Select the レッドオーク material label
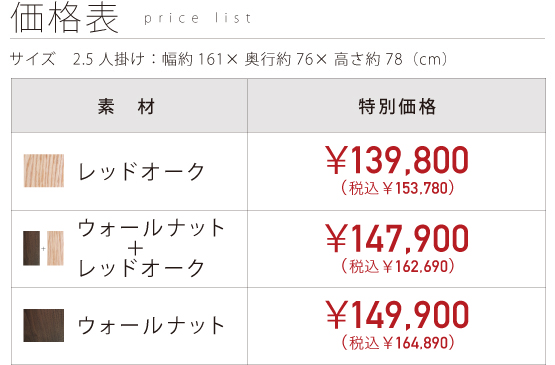555x365 pixels. (x=141, y=172)
